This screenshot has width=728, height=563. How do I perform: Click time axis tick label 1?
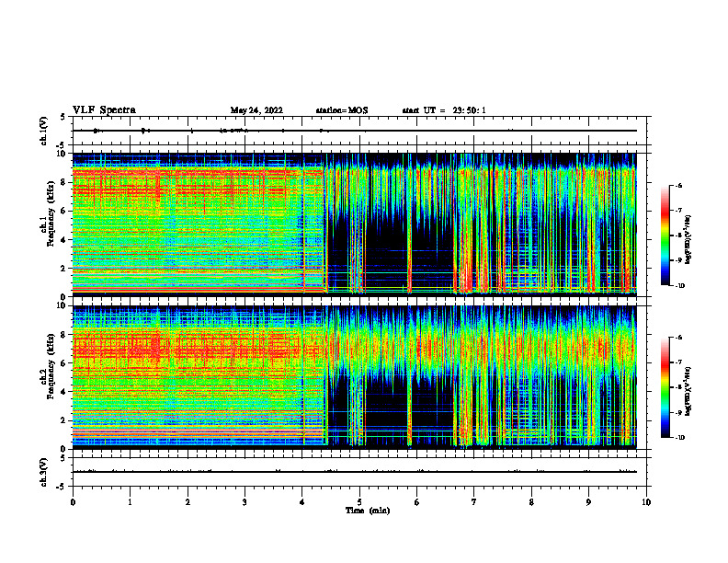[x=130, y=502]
